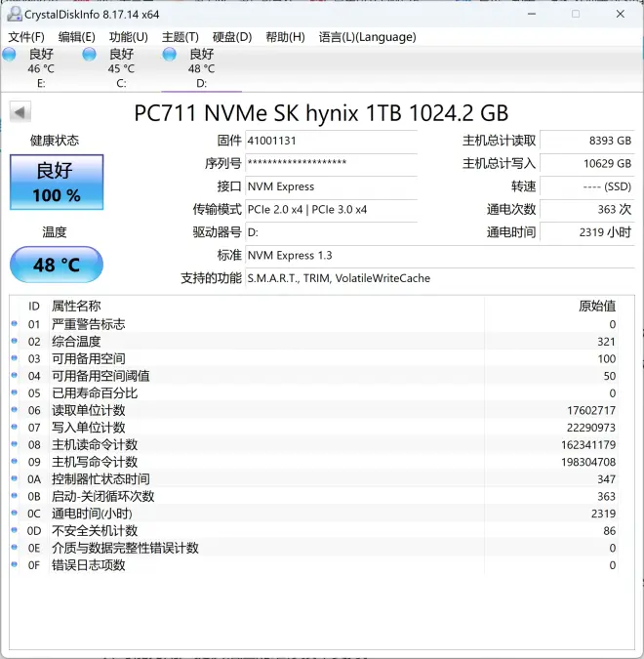Image resolution: width=644 pixels, height=659 pixels.
Task: Click the power on hours 2319 小时 value
Action: coord(586,232)
